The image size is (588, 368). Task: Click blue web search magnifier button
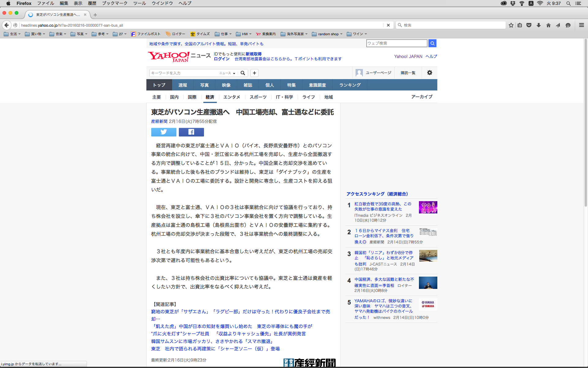(x=432, y=43)
